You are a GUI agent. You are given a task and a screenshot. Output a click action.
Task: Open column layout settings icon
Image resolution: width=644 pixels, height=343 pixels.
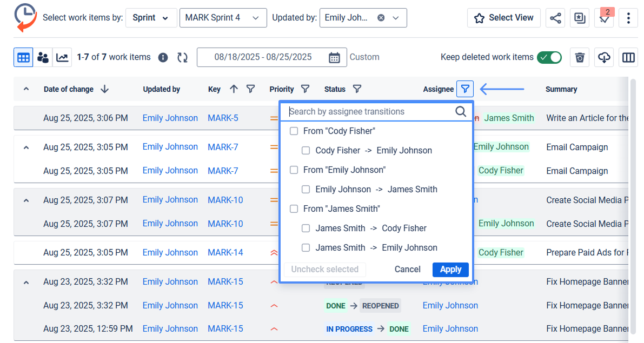[x=630, y=57]
